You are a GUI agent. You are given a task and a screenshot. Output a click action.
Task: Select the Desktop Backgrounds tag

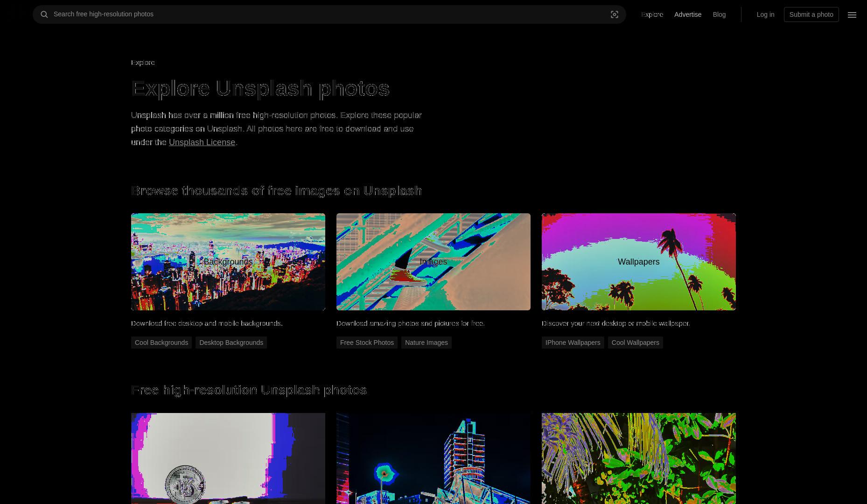pos(231,343)
